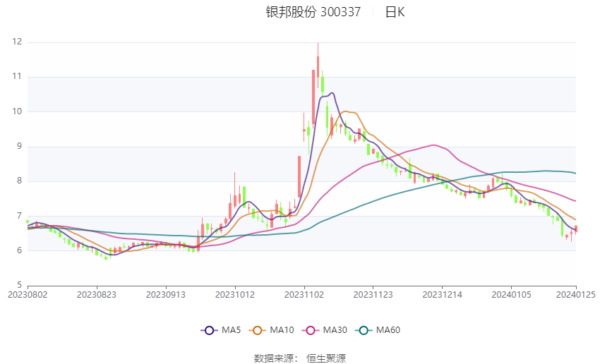Screen dimensions: 600x364
Task: Click the y-axis value 5
Action: 20,285
